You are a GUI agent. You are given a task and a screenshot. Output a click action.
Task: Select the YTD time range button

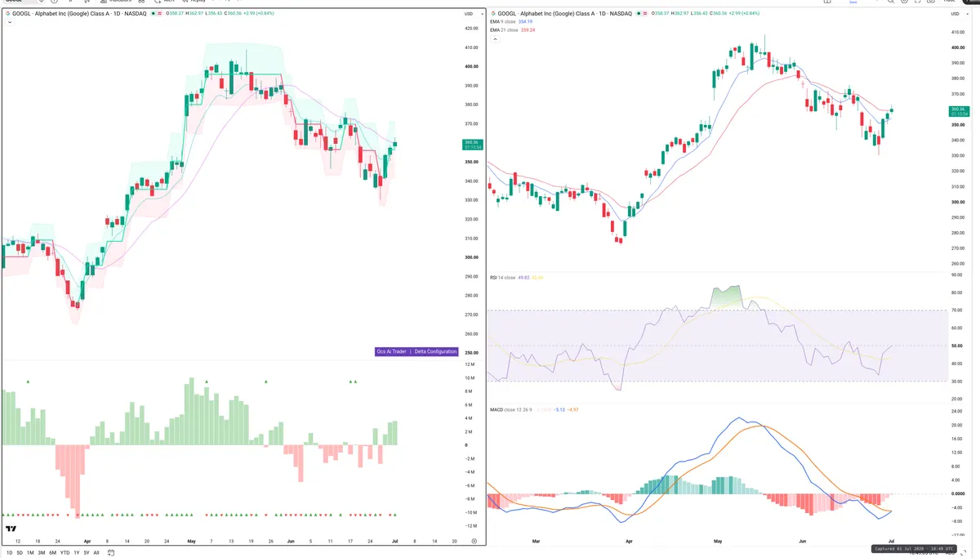click(x=65, y=553)
